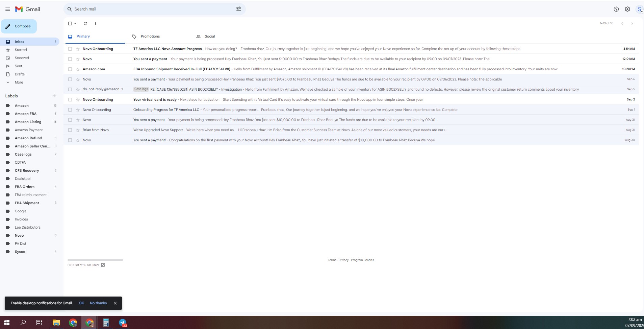The width and height of the screenshot is (644, 329).
Task: Show search options filter icon
Action: click(x=239, y=9)
